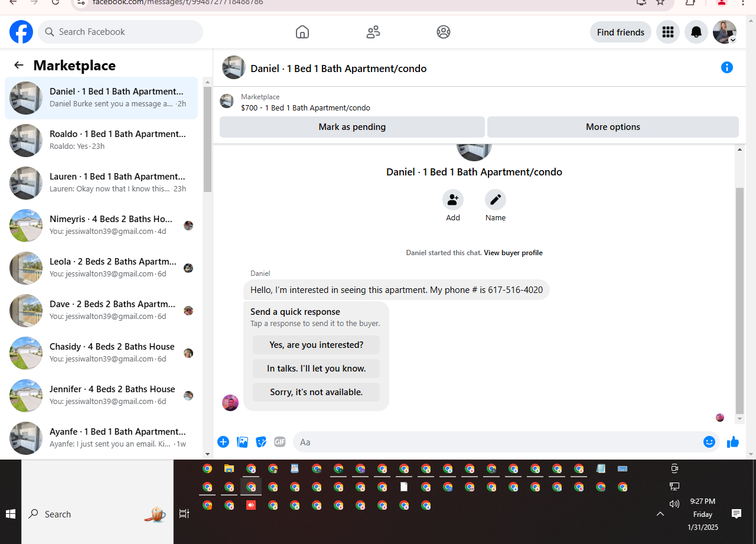Open the account profile picture menu
Screen dimensions: 756x544
(x=725, y=32)
